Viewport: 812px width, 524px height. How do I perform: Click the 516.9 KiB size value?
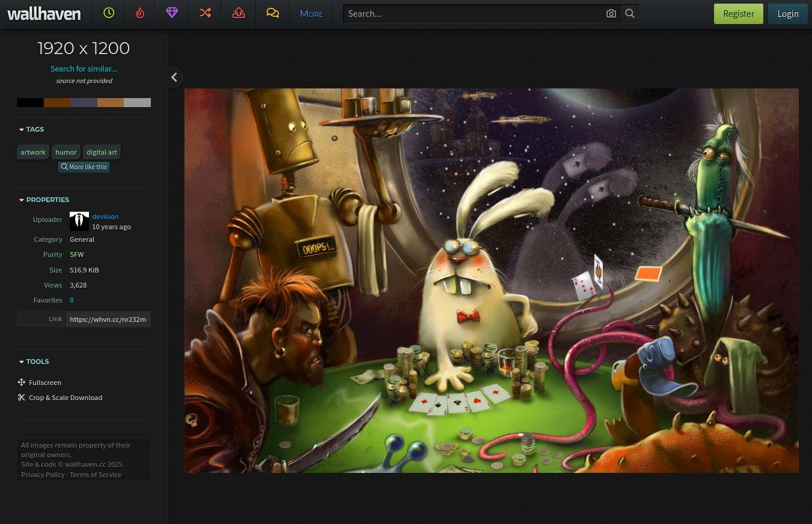tap(84, 270)
